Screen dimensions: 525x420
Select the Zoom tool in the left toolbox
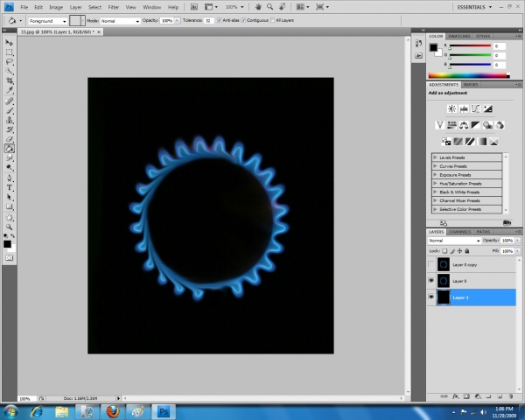pos(10,227)
